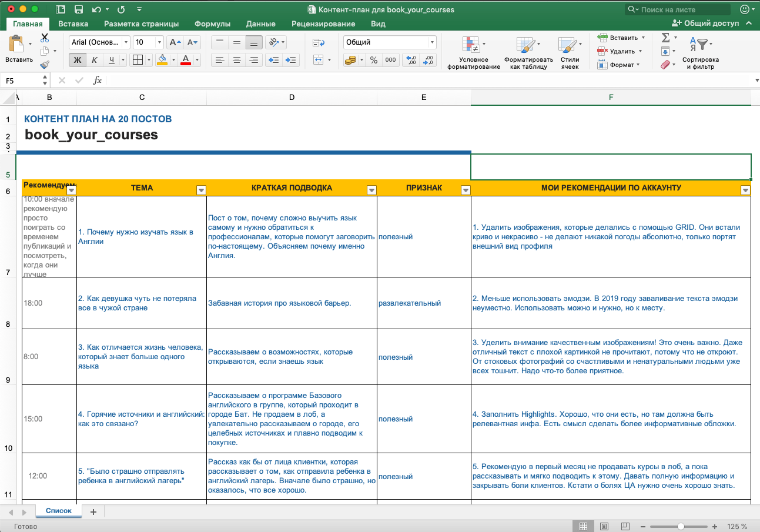The image size is (760, 532).
Task: Switch to page layout view in status bar
Action: pos(605,526)
